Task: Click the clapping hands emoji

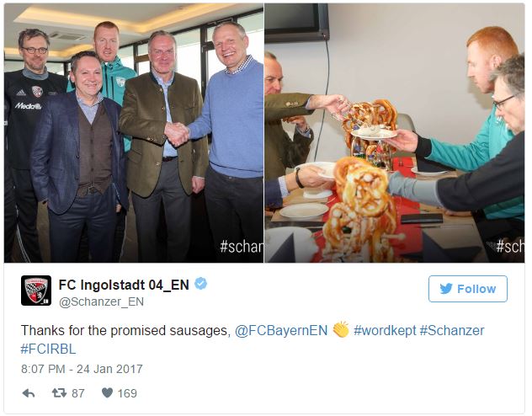Action: click(341, 329)
